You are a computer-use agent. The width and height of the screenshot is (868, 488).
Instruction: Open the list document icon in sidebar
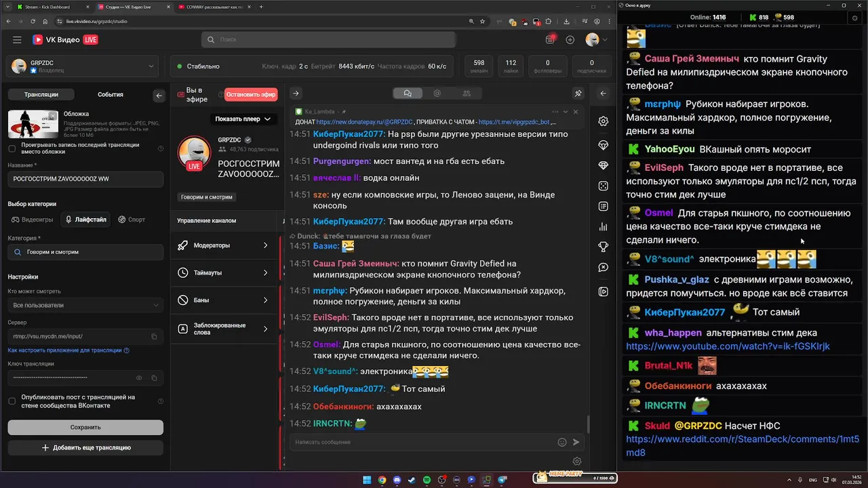604,206
